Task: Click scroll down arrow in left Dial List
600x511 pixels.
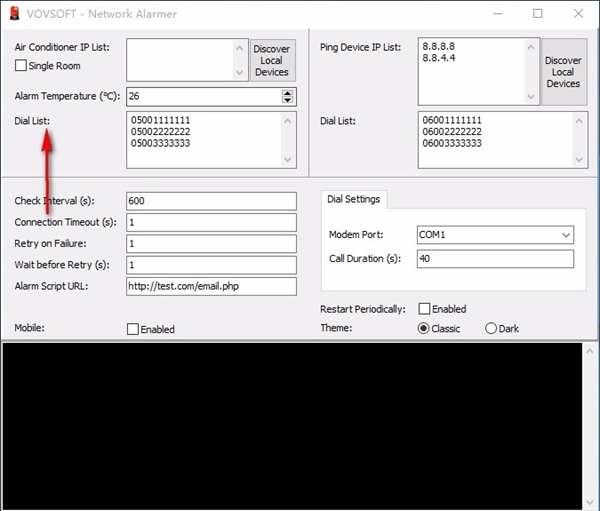Action: coord(288,160)
